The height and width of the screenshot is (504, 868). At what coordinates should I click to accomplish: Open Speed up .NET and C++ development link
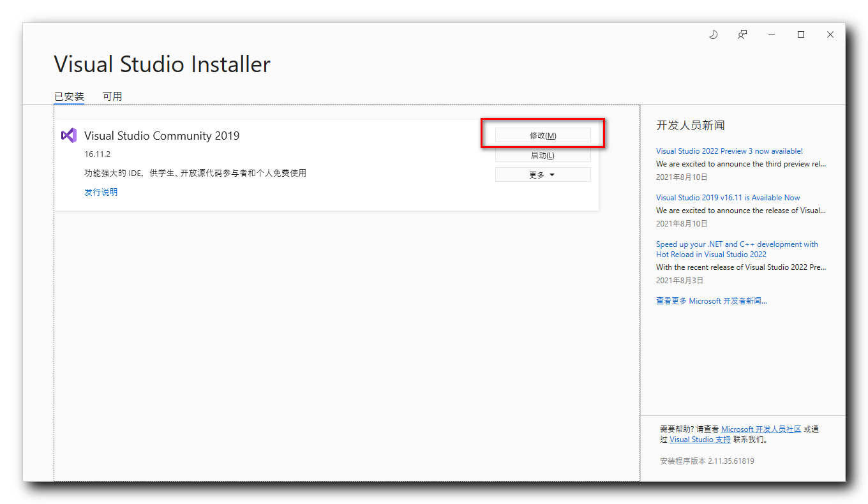coord(737,249)
